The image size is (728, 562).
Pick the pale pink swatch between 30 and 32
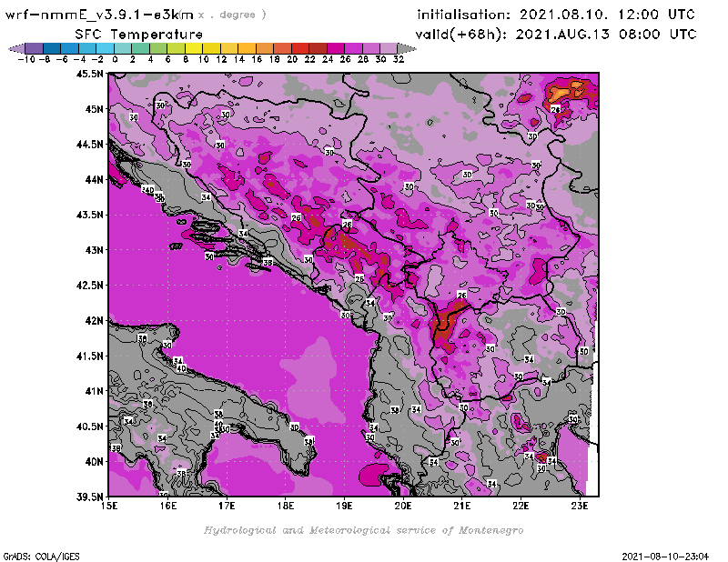[x=389, y=48]
